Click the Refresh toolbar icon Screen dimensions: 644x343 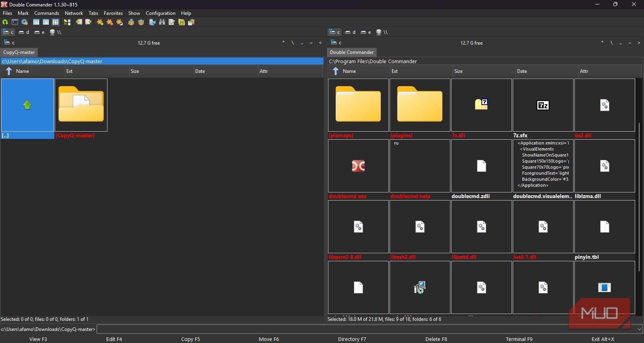[5, 22]
